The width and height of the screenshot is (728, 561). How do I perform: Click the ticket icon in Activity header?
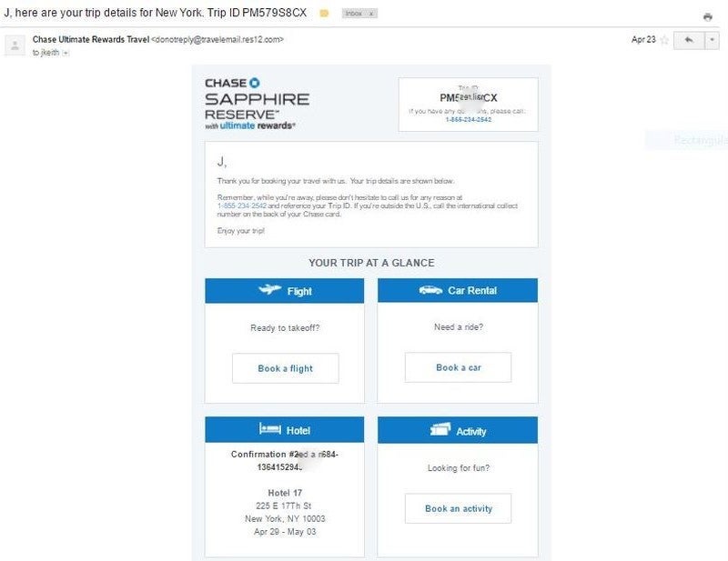440,430
